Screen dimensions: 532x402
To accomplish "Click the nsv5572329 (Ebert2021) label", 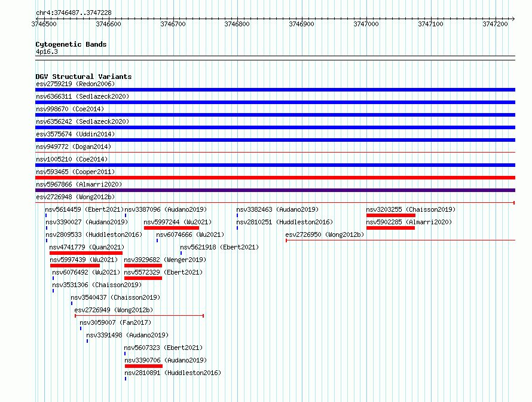I will point(163,272).
